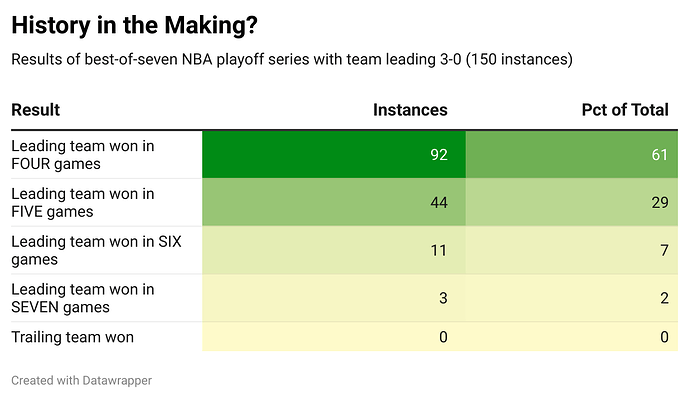Click the 29 percent cell
689x399 pixels.
572,203
